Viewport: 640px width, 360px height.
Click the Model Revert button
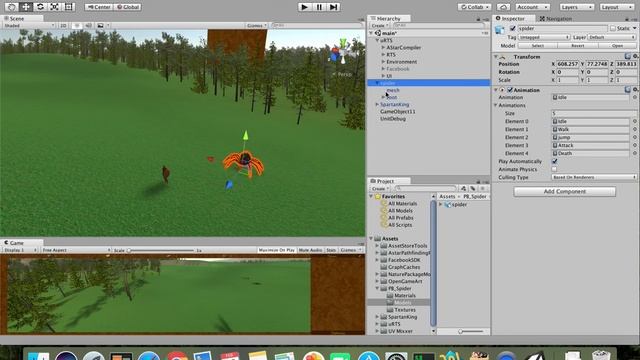[578, 46]
